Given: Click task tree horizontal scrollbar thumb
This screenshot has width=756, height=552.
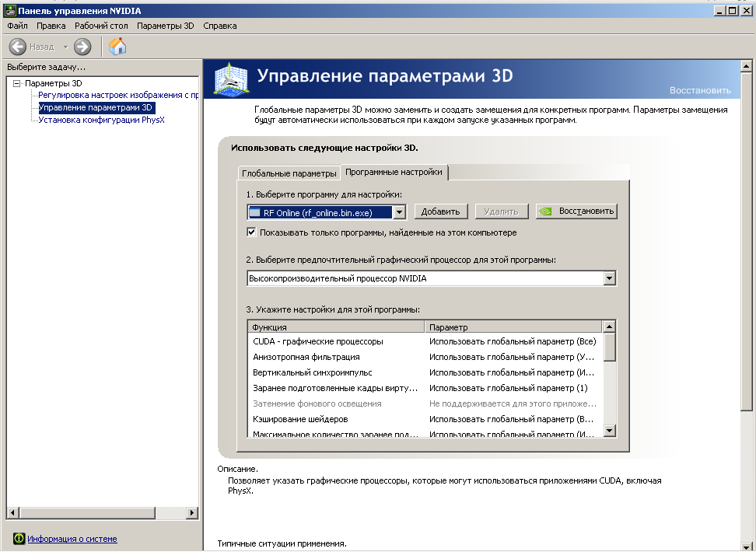Looking at the screenshot, I should tap(87, 512).
